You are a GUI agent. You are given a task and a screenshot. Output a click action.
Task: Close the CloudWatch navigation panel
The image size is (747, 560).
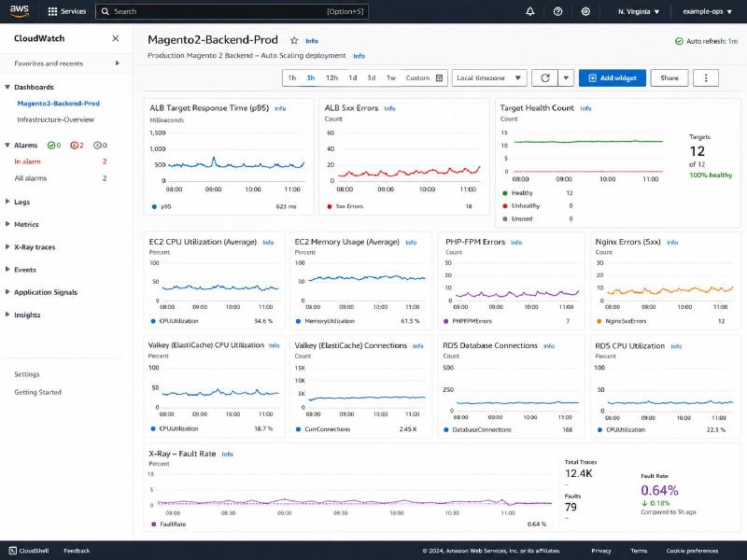click(x=115, y=38)
